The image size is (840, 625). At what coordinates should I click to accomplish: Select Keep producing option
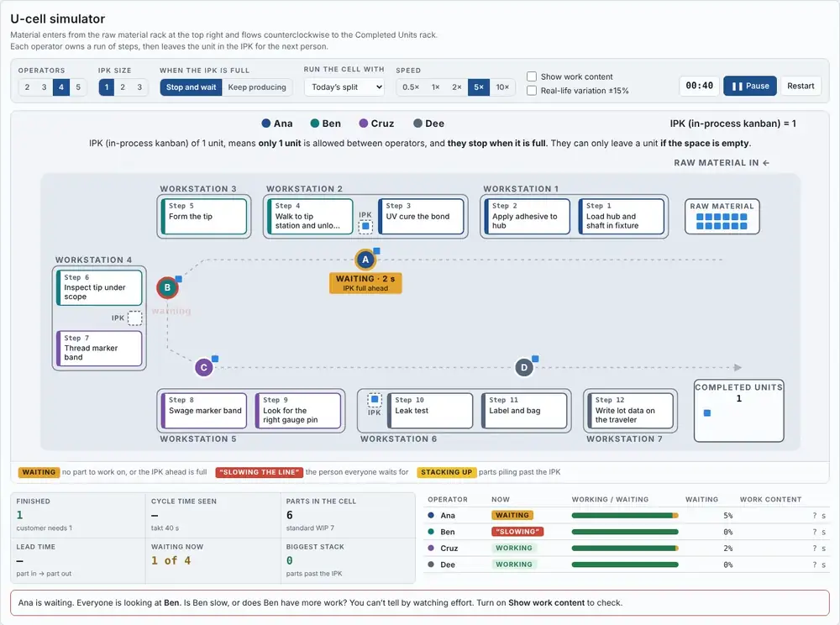pyautogui.click(x=257, y=87)
